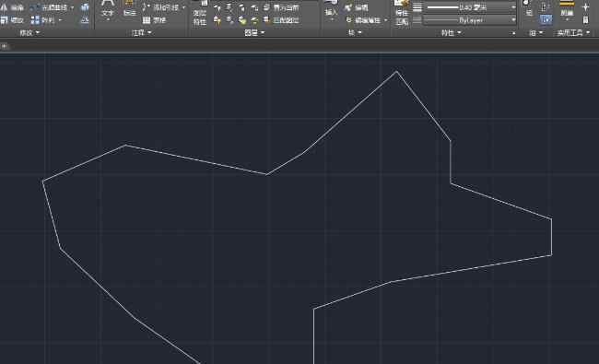This screenshot has height=364, width=599.
Task: Open the Quick Calculator icon in Utilities
Action: (x=585, y=19)
